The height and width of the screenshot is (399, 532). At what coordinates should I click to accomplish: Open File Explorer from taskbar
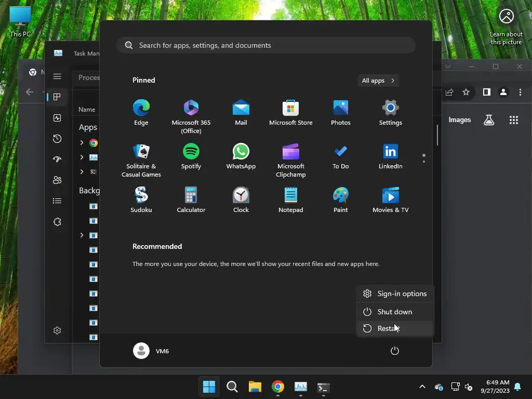click(255, 387)
